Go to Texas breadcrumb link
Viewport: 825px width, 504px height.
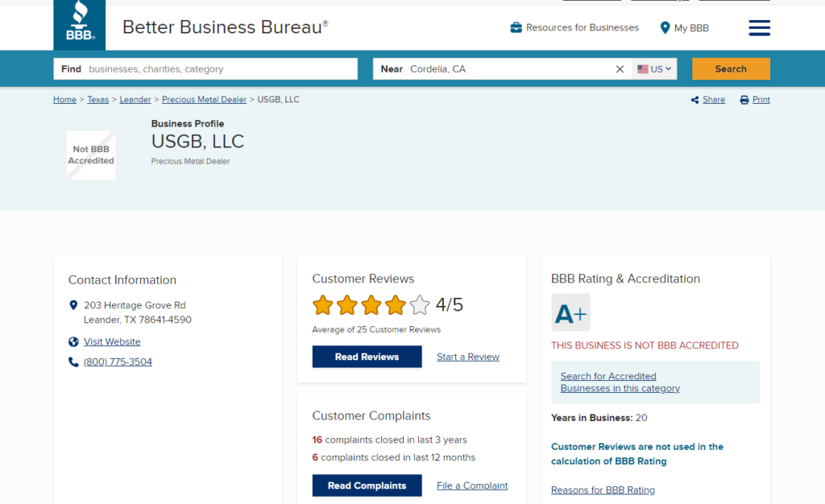click(97, 100)
